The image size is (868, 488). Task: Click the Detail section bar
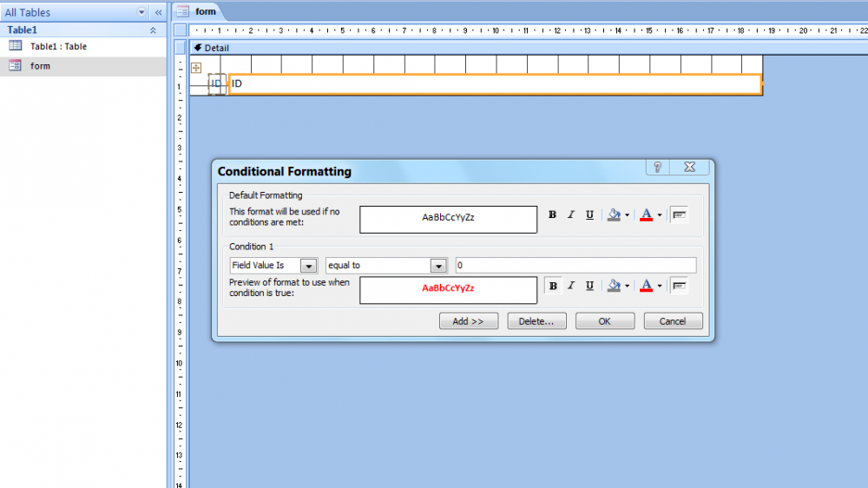coord(529,48)
